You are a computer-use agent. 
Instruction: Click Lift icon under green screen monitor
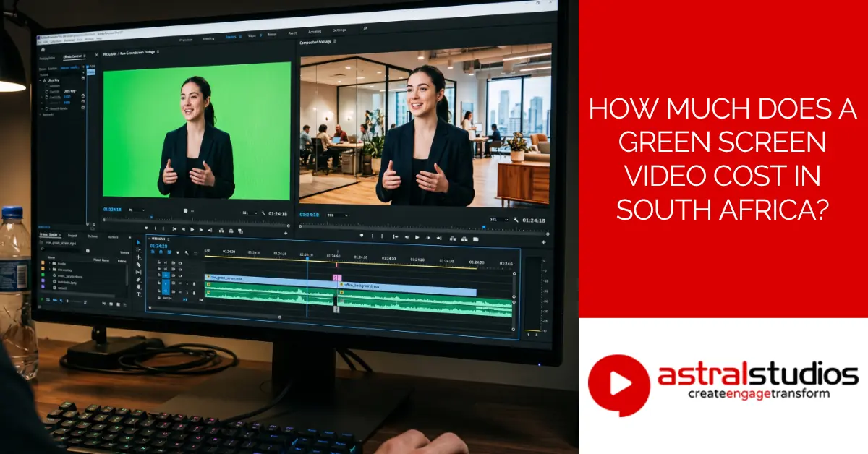coord(221,231)
